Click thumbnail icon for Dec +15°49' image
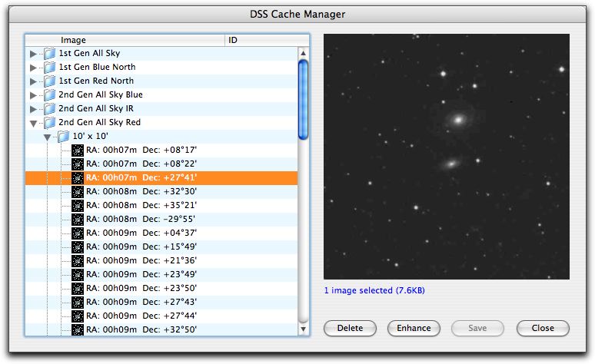 point(78,247)
